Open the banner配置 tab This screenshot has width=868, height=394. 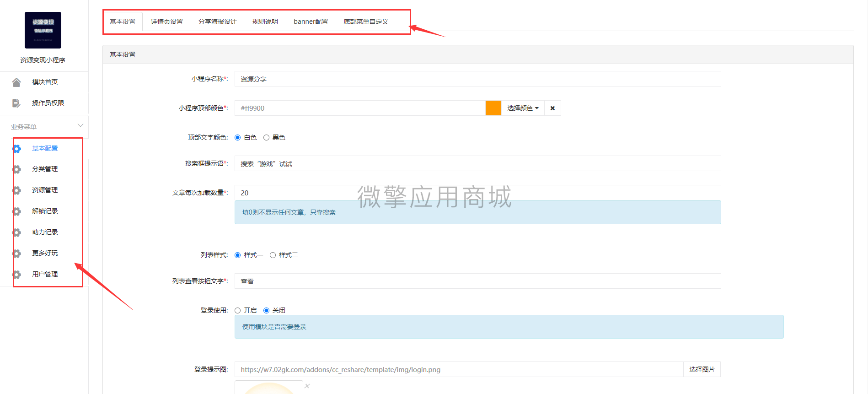tap(311, 22)
